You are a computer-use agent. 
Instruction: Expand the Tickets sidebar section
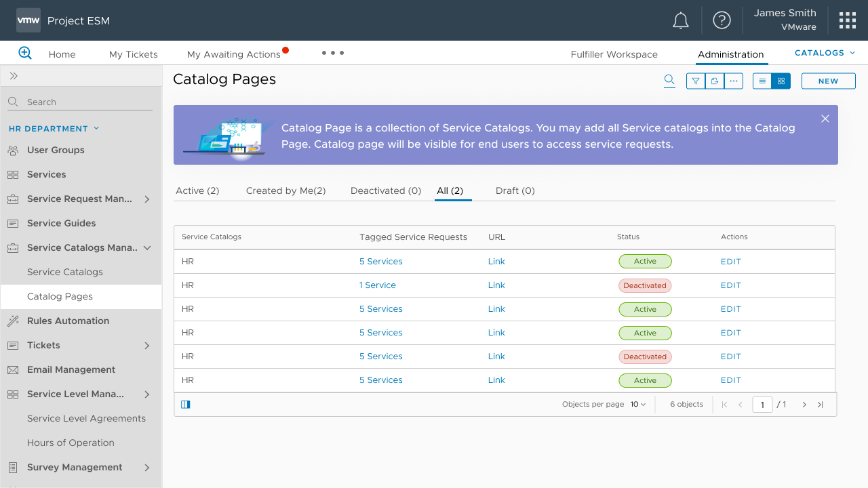(x=147, y=346)
